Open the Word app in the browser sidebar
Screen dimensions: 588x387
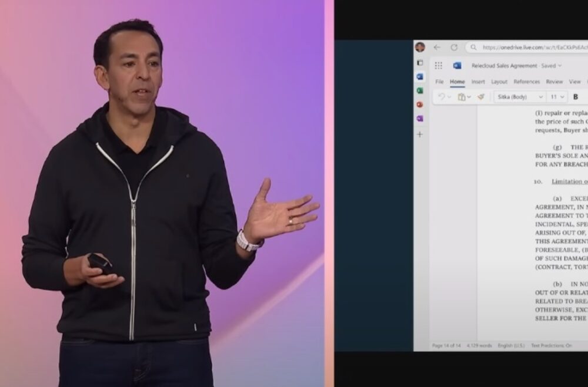click(x=420, y=76)
